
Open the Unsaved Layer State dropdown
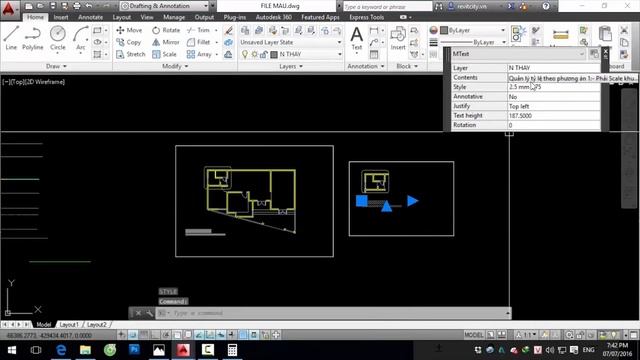[x=291, y=42]
